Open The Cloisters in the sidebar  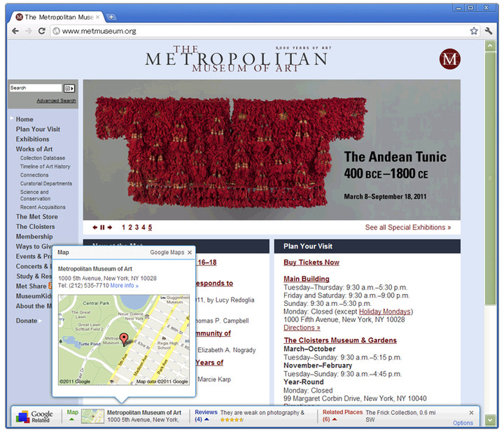click(36, 227)
